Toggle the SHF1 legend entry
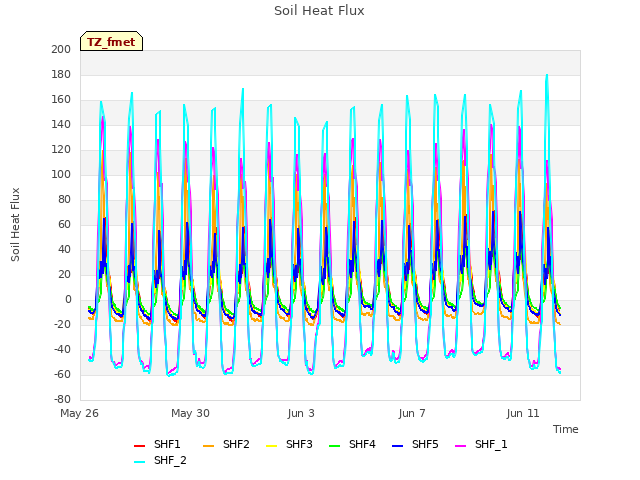Viewport: 640px width, 480px height. (x=157, y=444)
